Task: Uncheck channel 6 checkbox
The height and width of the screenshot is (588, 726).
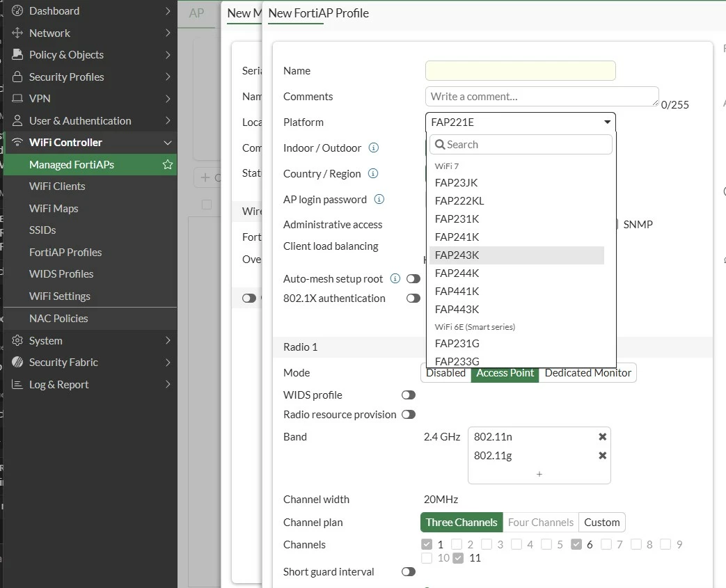Action: point(576,544)
